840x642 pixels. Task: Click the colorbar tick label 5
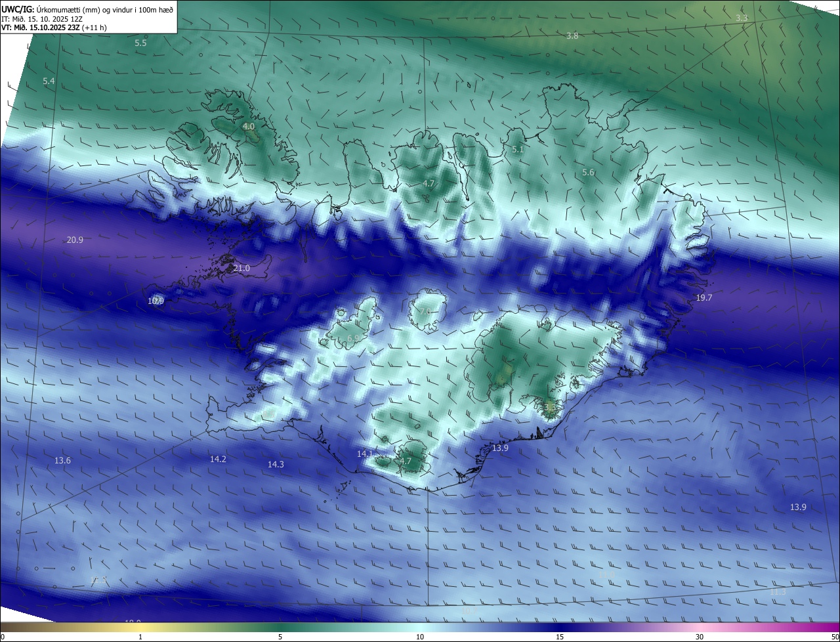click(x=280, y=637)
